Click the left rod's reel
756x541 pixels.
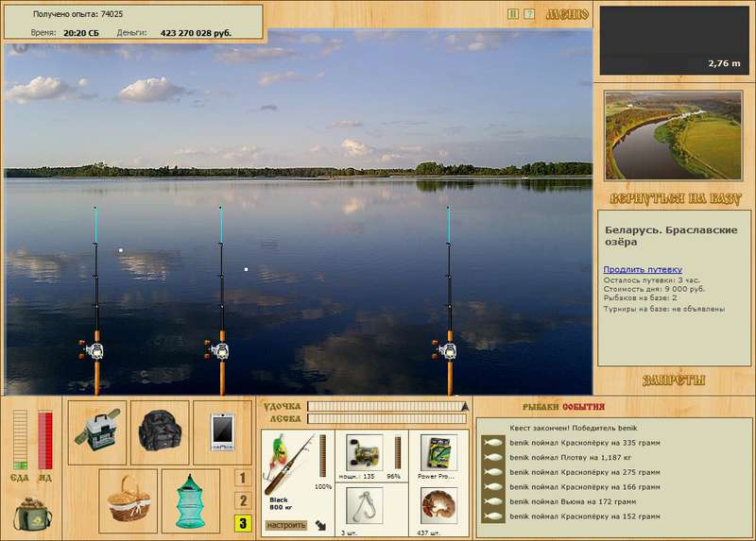[93, 350]
